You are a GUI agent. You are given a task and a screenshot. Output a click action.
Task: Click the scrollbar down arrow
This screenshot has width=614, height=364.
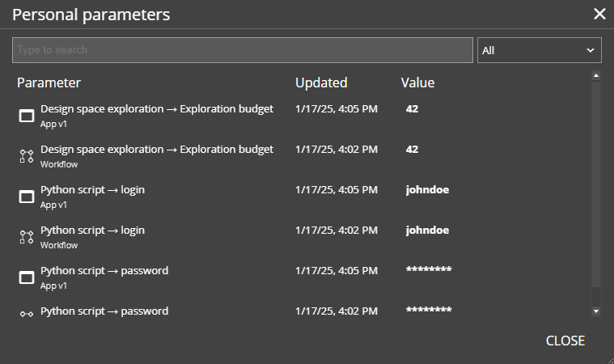click(x=596, y=311)
